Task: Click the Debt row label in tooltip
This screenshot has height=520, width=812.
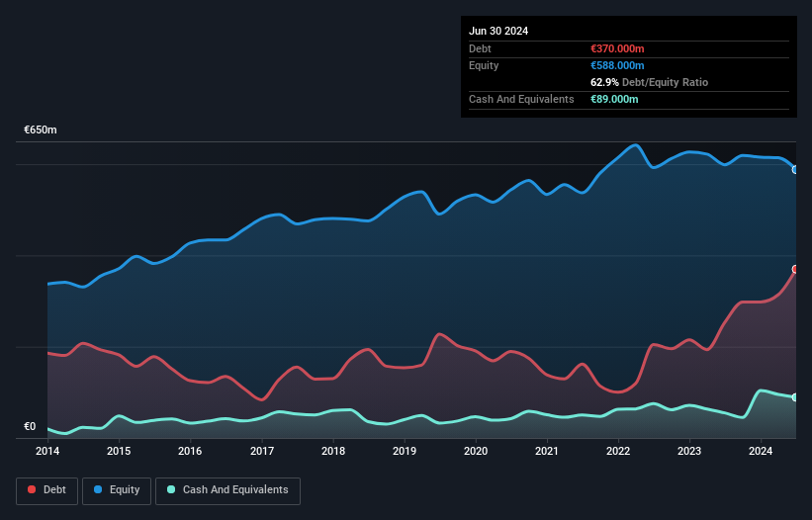Action: tap(480, 48)
